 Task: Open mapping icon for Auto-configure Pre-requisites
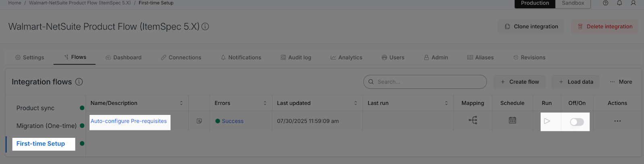pos(473,120)
